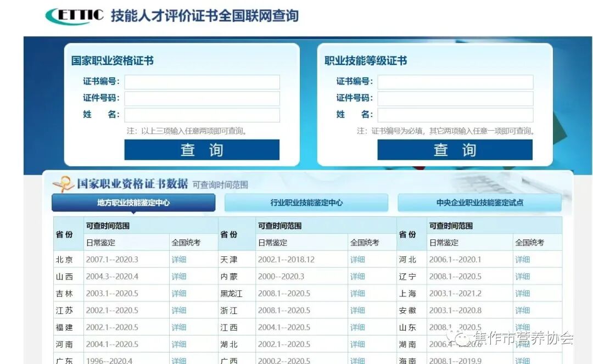The height and width of the screenshot is (364, 593).
Task: Focus 证书编号 field under 国家职业资格证书
Action: (202, 82)
